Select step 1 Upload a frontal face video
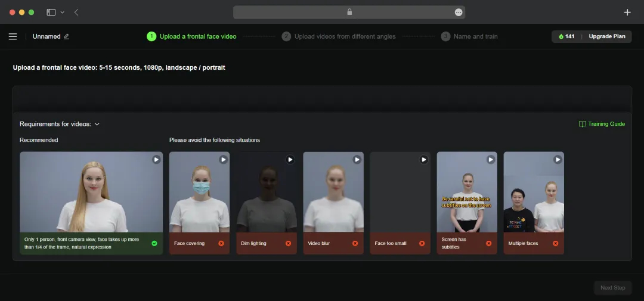 point(192,36)
